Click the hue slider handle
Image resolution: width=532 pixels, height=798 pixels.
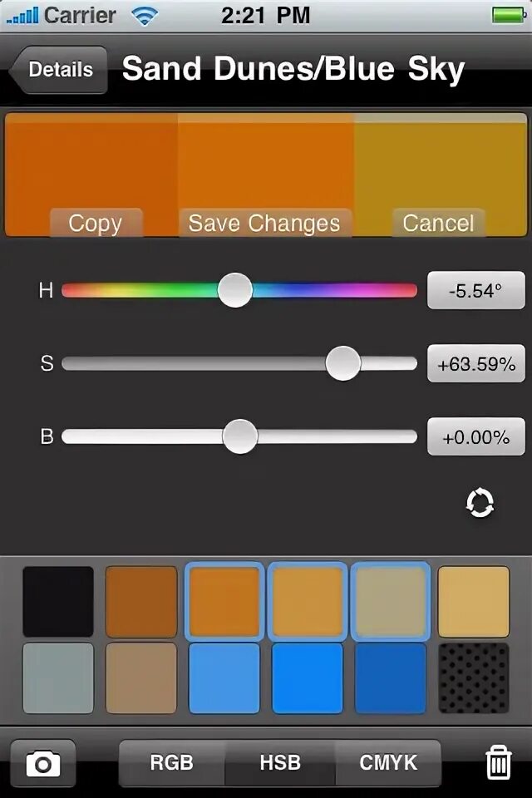(x=234, y=290)
